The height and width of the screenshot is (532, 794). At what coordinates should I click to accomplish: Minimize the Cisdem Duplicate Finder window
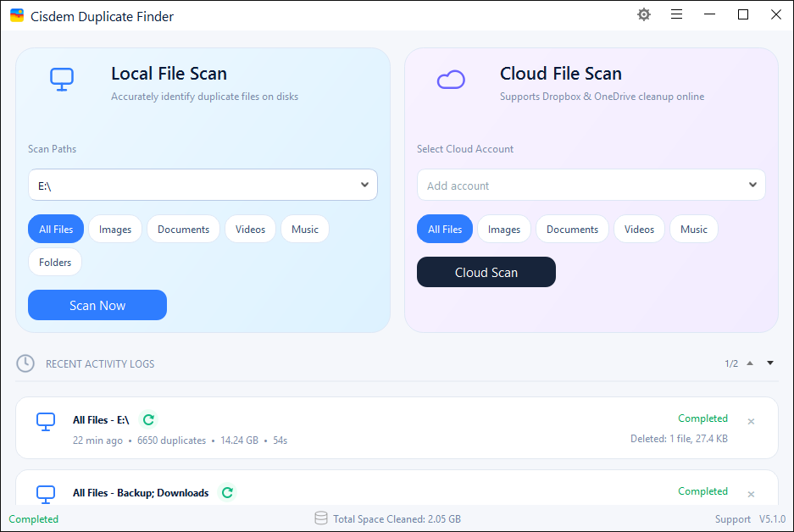click(x=709, y=14)
